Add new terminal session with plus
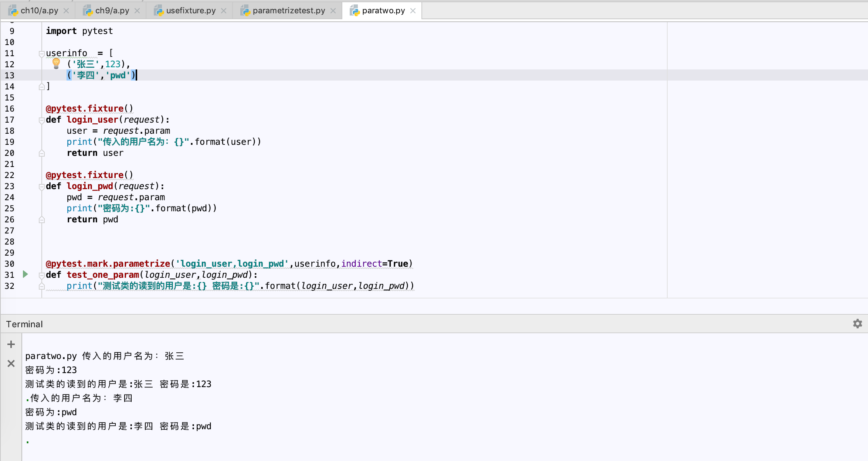868x461 pixels. point(11,344)
